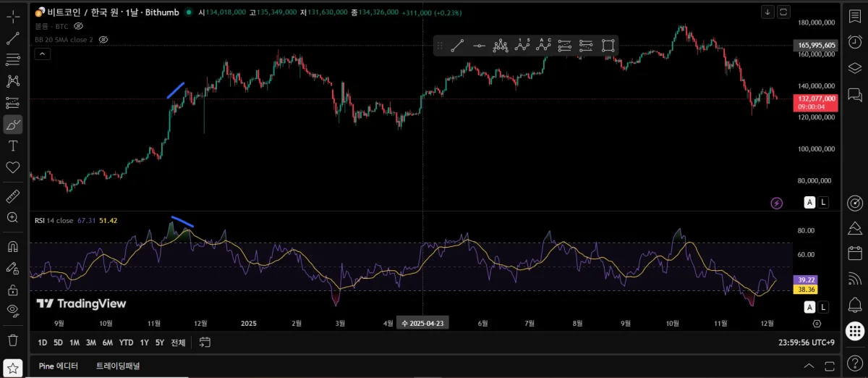Select the text annotation tool

pyautogui.click(x=13, y=146)
